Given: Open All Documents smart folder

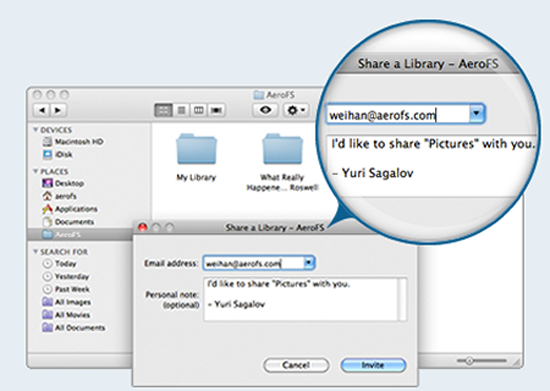Looking at the screenshot, I should pyautogui.click(x=74, y=328).
